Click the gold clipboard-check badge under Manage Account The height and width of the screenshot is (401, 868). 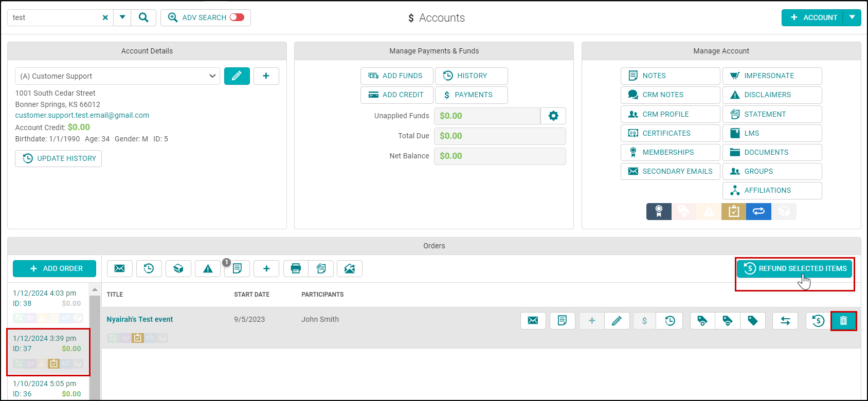734,211
